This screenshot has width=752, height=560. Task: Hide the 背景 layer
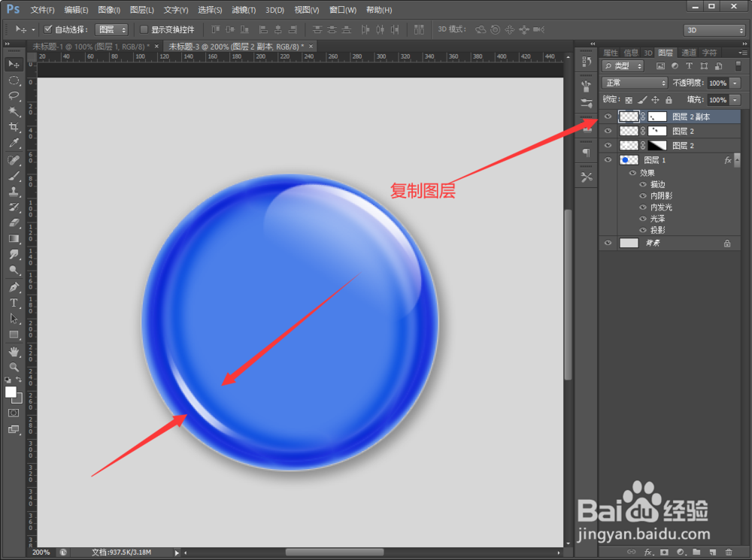pyautogui.click(x=608, y=243)
